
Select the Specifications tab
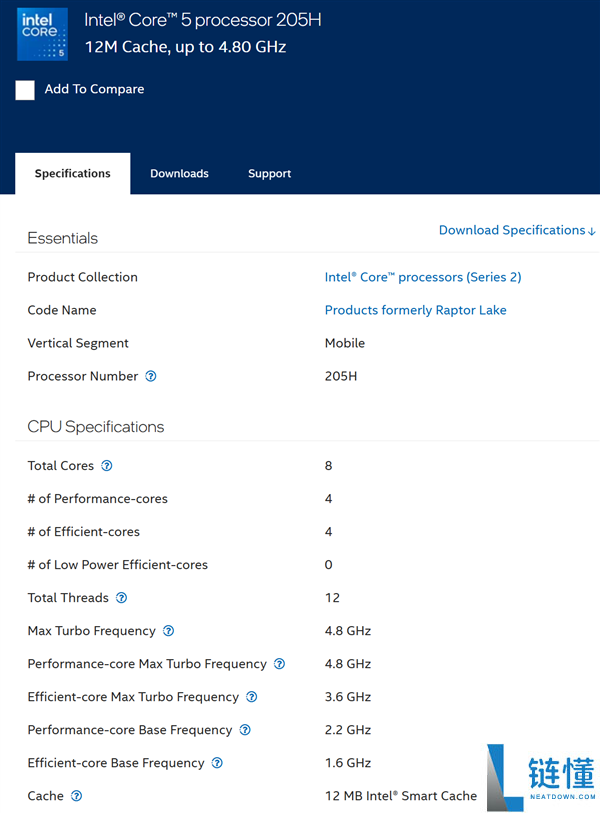point(73,174)
